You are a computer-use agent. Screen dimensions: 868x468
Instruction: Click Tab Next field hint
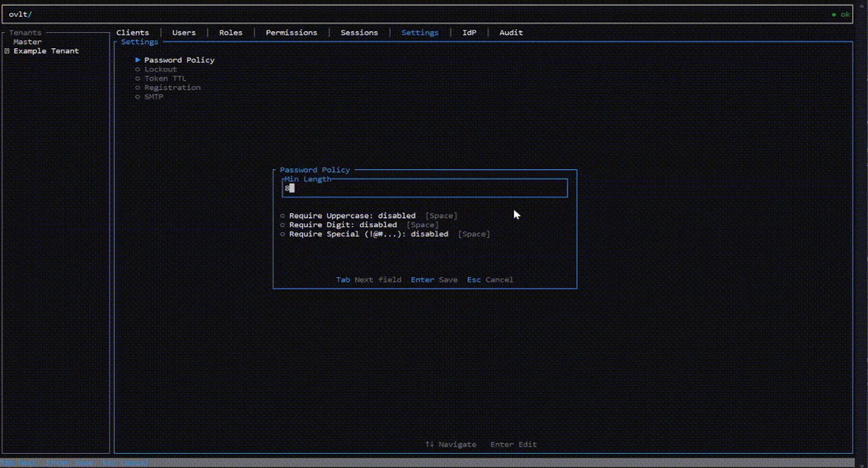tap(369, 280)
